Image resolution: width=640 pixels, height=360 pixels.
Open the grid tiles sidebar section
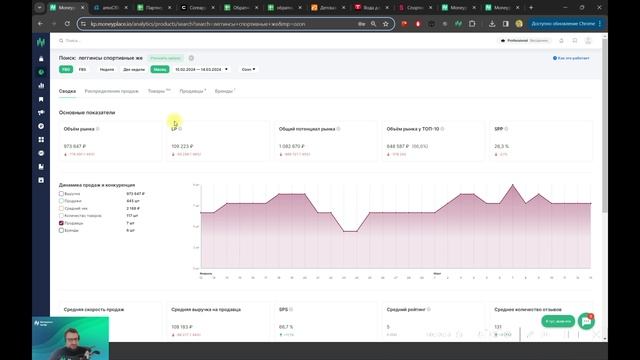(x=41, y=140)
